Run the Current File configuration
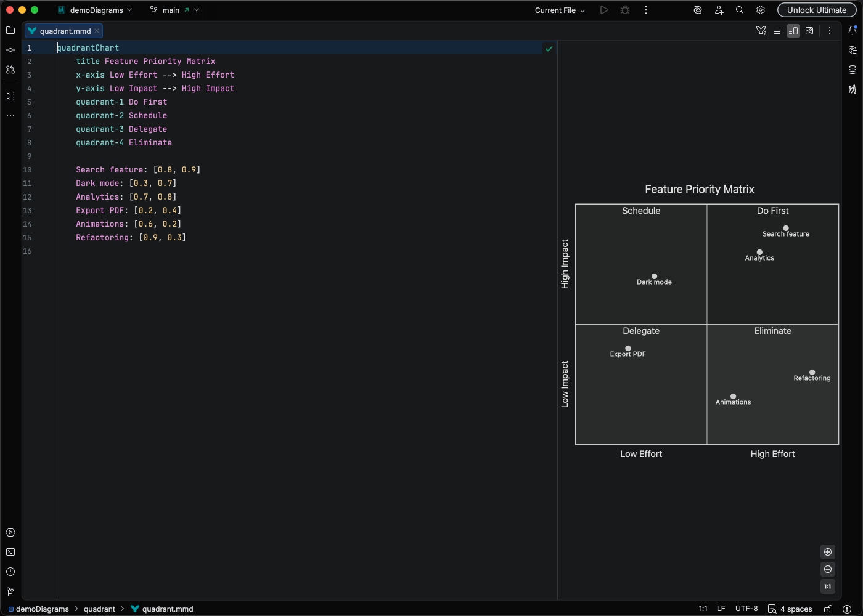This screenshot has width=863, height=616. pos(604,10)
